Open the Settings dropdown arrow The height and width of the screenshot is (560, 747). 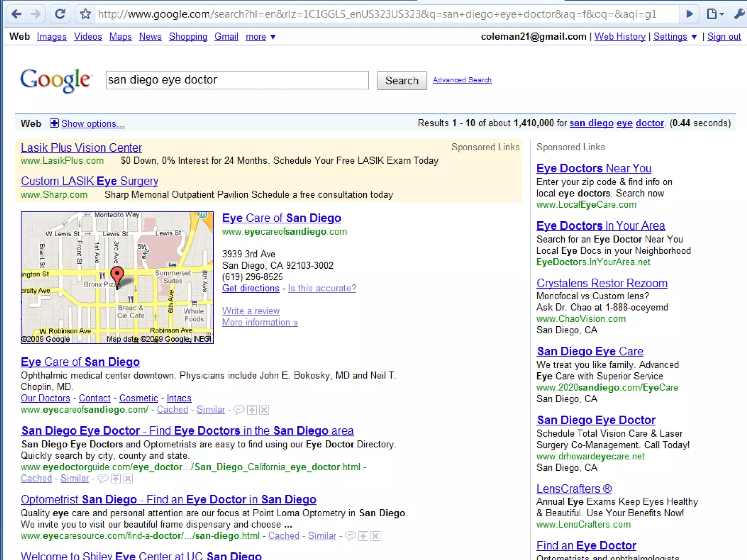pos(694,37)
